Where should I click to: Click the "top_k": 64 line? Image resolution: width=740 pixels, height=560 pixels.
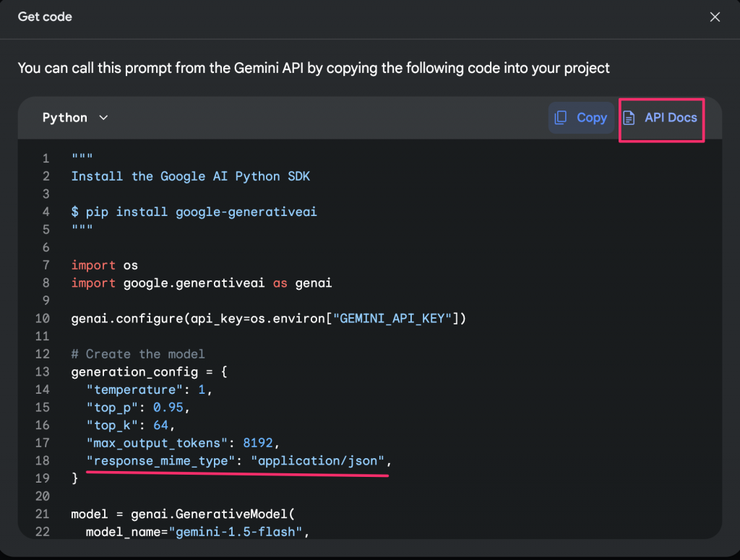(131, 426)
